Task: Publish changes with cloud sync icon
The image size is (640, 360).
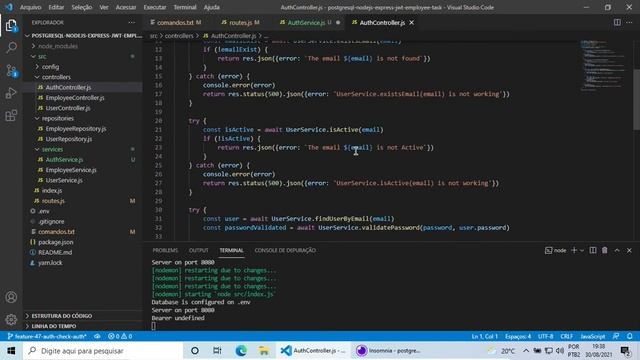Action: [x=97, y=336]
